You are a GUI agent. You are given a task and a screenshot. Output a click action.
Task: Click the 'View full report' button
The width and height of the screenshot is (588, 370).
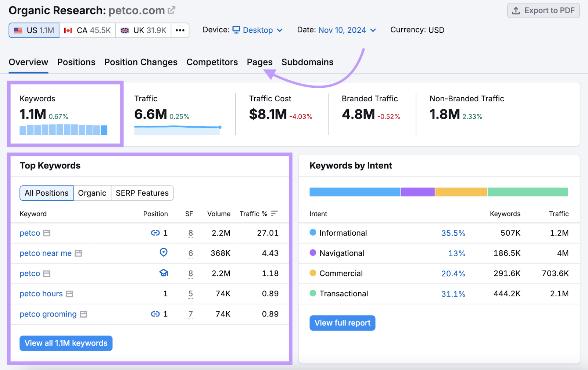click(342, 323)
